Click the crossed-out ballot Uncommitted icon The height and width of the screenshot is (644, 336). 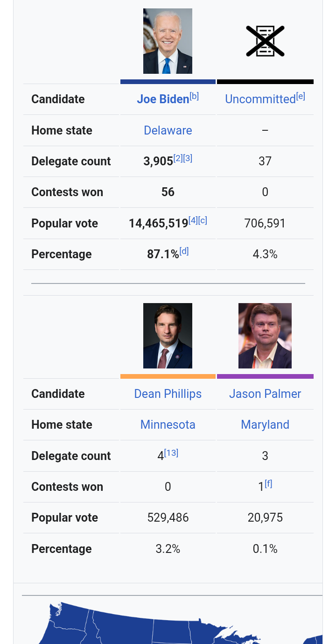[x=265, y=41]
